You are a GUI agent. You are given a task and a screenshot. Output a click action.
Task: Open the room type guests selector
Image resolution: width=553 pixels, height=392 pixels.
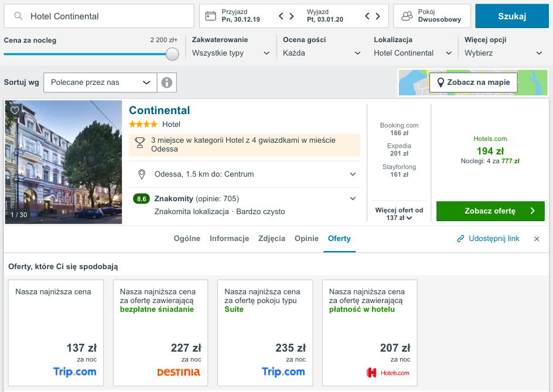point(432,16)
